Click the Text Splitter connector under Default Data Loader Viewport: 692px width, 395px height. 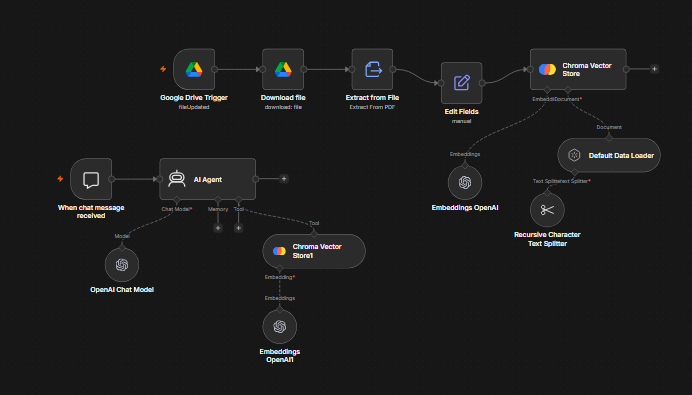[575, 173]
